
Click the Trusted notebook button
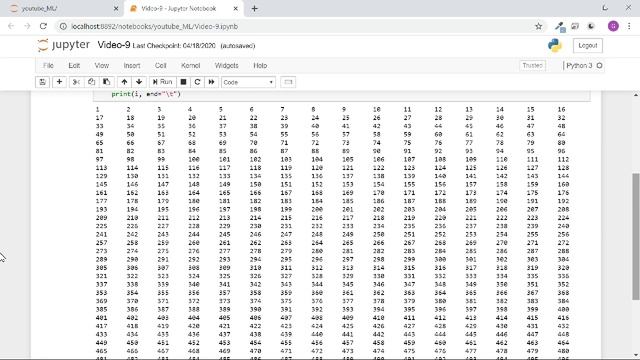tap(532, 66)
